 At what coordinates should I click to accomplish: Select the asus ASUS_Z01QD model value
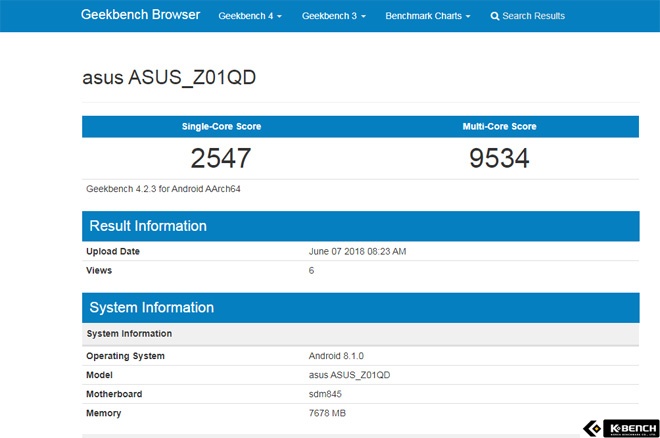(x=349, y=375)
